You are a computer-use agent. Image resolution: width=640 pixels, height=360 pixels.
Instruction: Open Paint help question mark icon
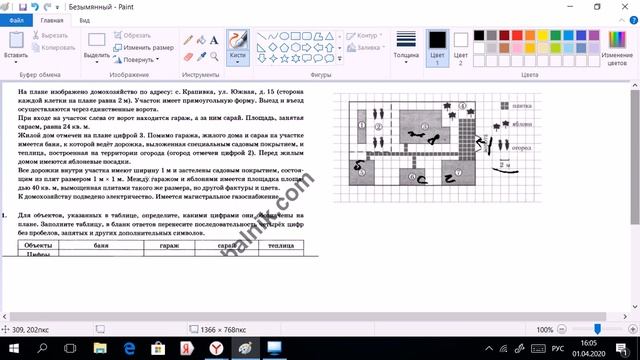[x=633, y=20]
